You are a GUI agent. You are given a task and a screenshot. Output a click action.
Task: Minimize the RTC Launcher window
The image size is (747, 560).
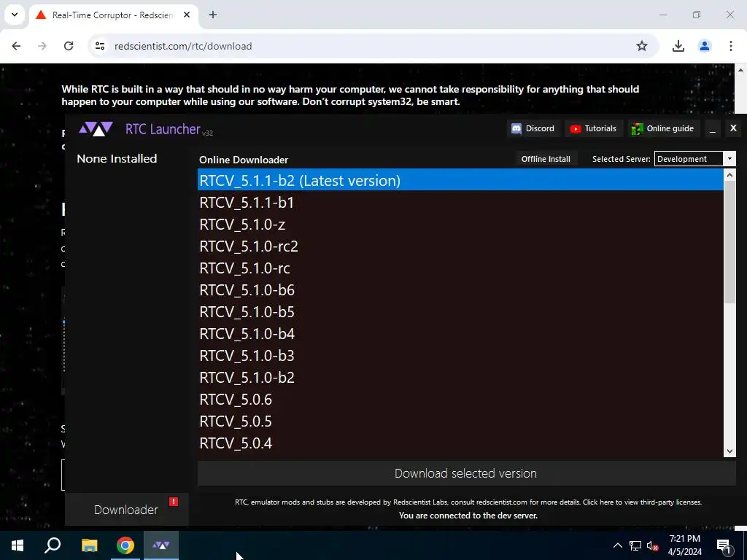(x=712, y=128)
